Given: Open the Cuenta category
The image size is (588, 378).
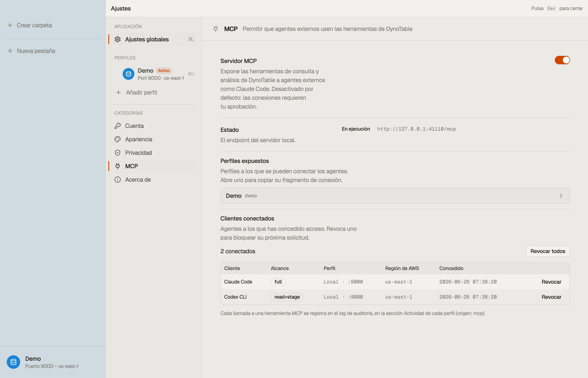Looking at the screenshot, I should click(152, 126).
